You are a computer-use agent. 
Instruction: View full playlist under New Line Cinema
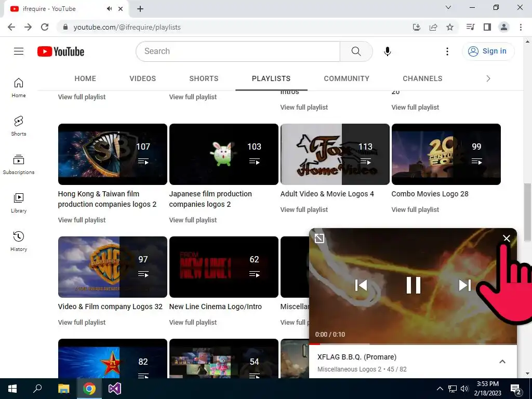193,322
